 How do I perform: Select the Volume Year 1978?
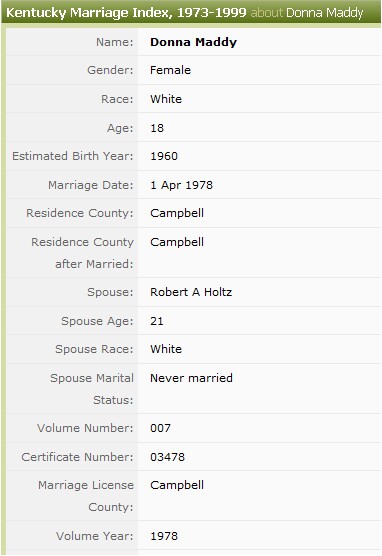[x=164, y=536]
